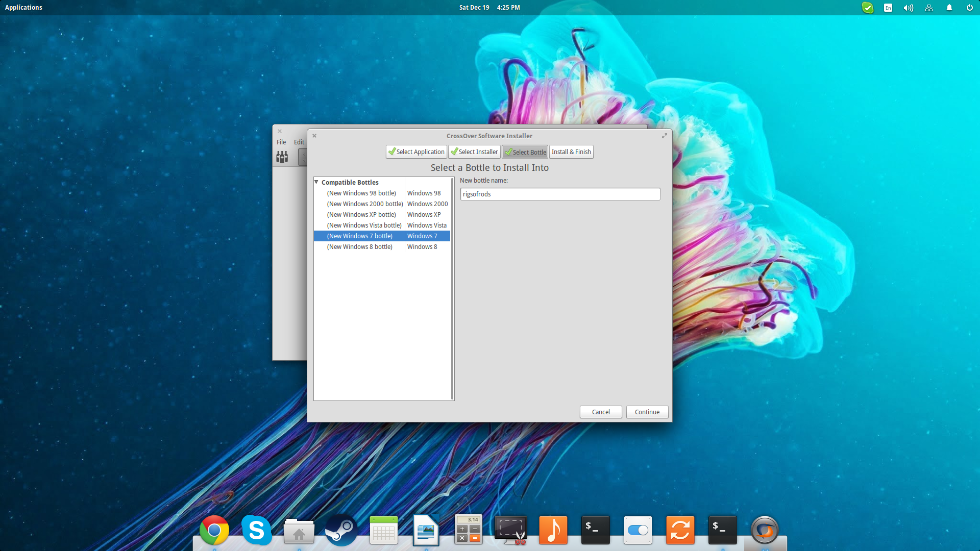Open the File menu in CrossOver window
This screenshot has height=551, width=980.
coord(281,142)
